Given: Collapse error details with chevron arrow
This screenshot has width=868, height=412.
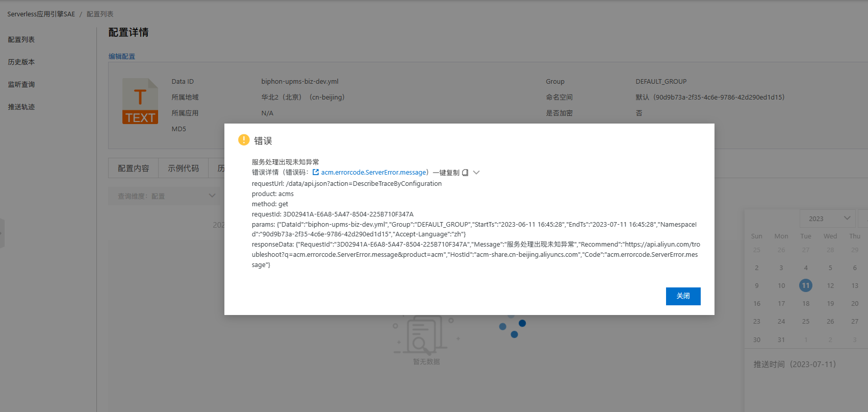Looking at the screenshot, I should tap(476, 173).
